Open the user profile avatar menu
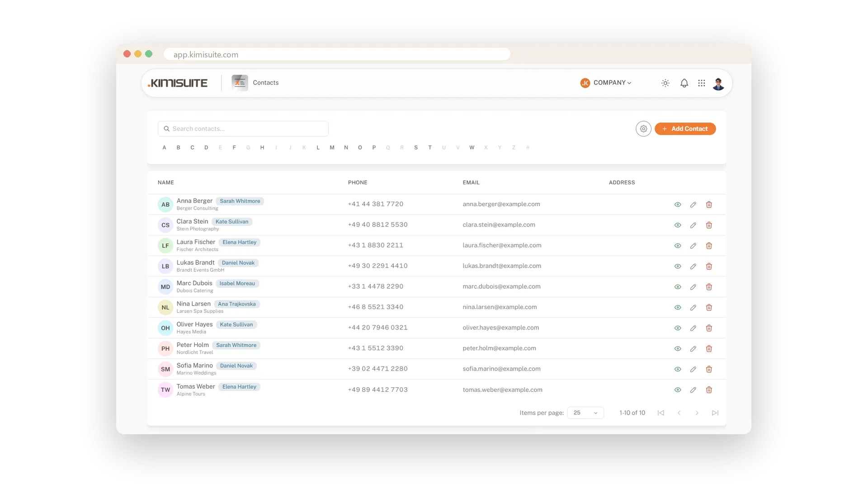 (718, 84)
